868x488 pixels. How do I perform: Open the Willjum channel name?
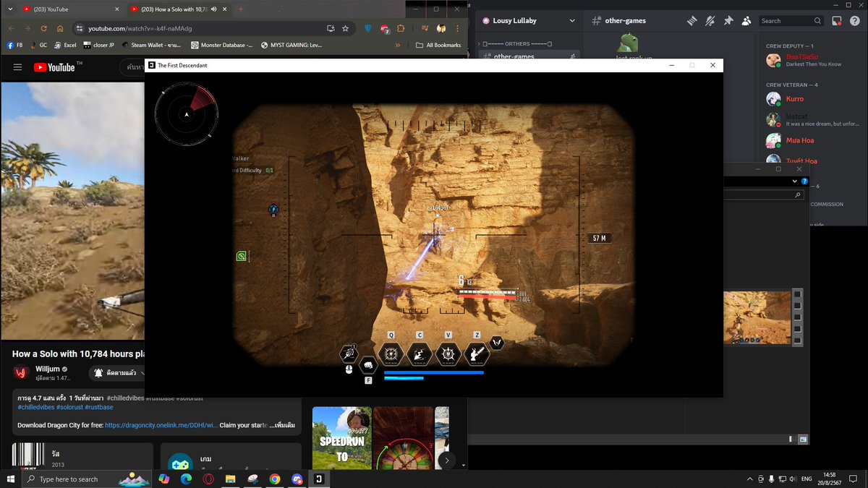pyautogui.click(x=48, y=369)
